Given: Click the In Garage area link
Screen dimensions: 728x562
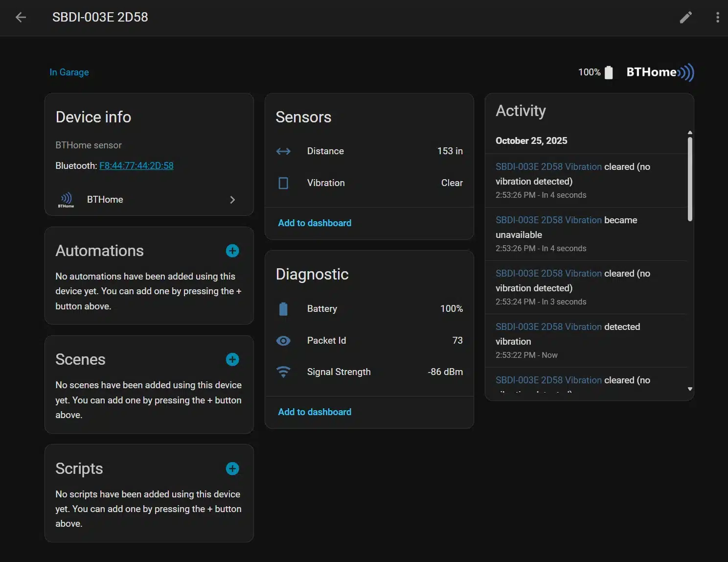Looking at the screenshot, I should pyautogui.click(x=69, y=72).
